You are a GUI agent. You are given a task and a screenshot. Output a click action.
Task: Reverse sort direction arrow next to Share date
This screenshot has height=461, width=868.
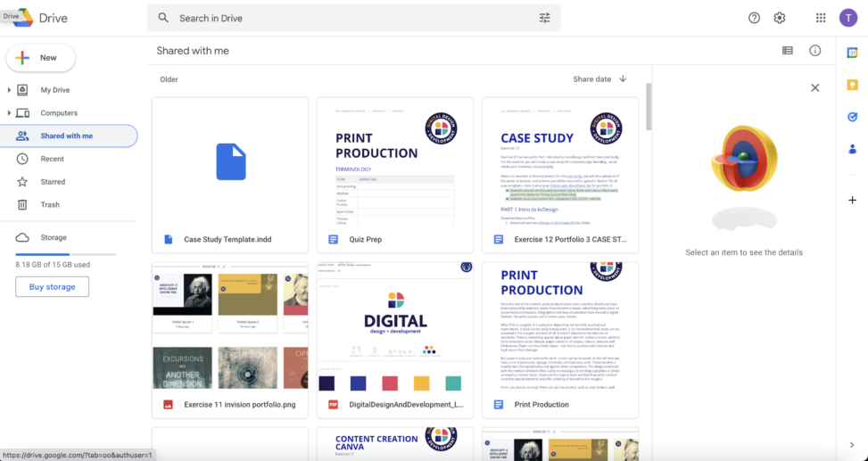point(623,78)
